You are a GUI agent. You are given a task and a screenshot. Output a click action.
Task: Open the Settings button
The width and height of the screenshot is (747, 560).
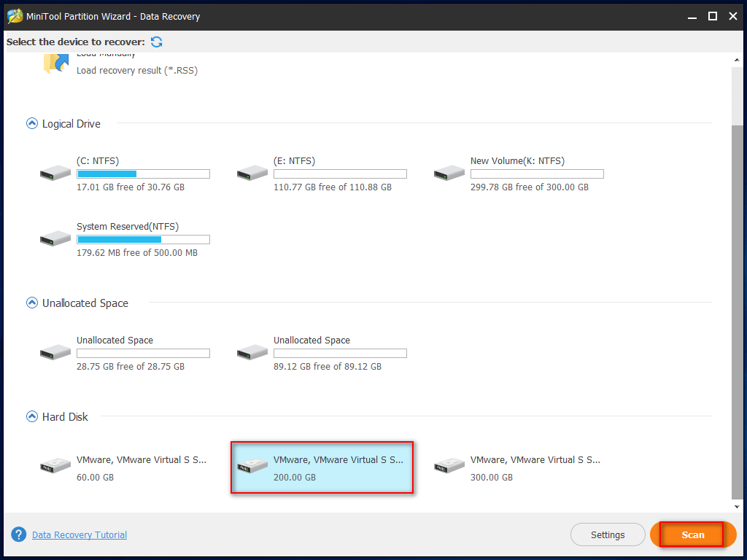(x=608, y=534)
